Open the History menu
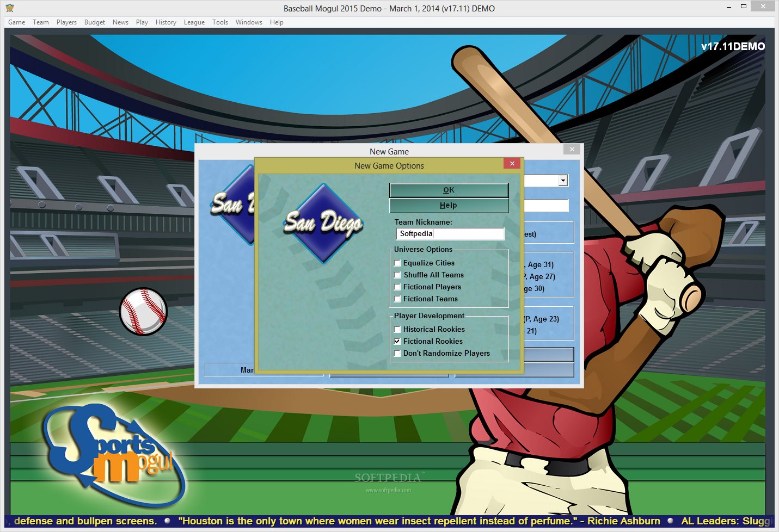779x532 pixels. click(x=165, y=22)
